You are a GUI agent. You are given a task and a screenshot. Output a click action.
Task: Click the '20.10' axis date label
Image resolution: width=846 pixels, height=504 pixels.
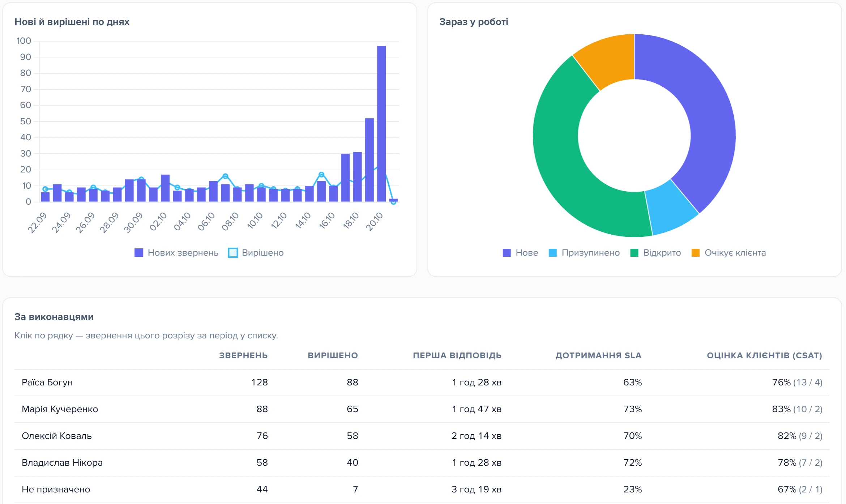(374, 222)
